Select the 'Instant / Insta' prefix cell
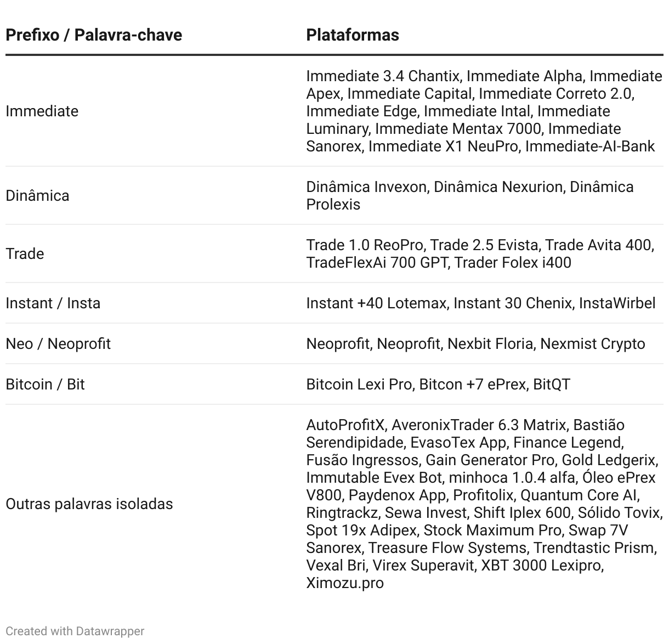Viewport: 669px width, 644px height. tap(53, 303)
